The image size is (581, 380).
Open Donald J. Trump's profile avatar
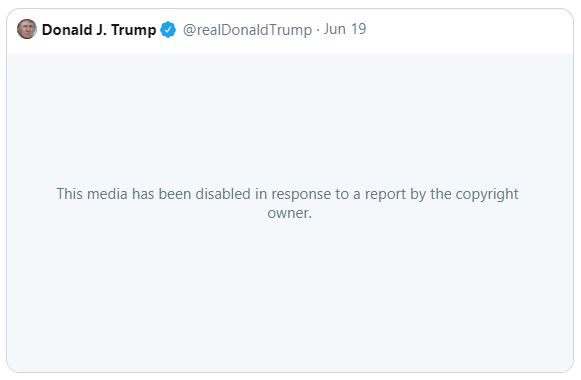click(x=27, y=29)
